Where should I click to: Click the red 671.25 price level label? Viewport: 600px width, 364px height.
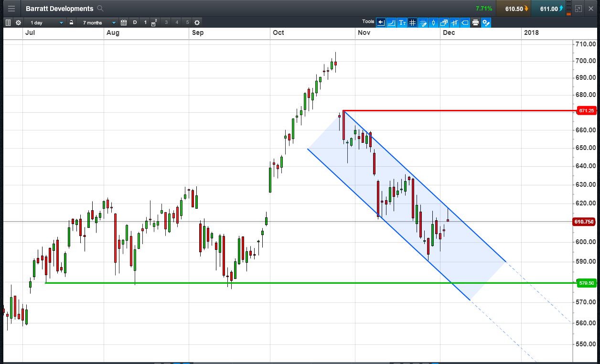[586, 111]
